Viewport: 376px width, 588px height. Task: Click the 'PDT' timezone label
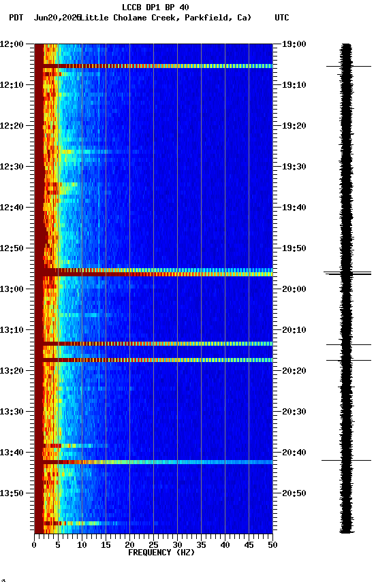16,18
